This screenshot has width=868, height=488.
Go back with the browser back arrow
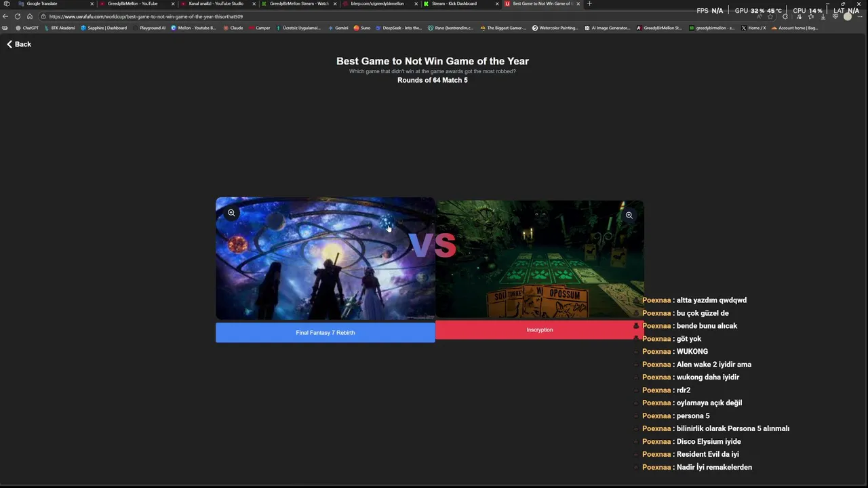(5, 16)
